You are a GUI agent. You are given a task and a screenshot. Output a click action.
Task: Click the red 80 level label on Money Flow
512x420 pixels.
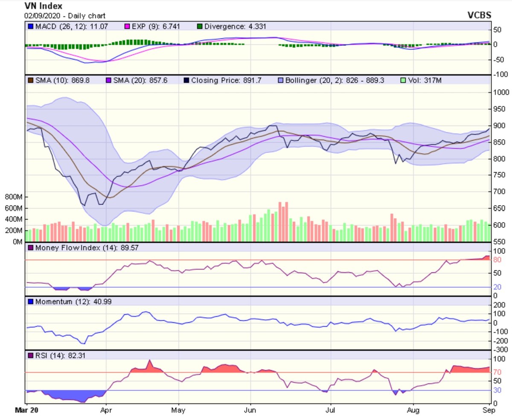pyautogui.click(x=497, y=260)
